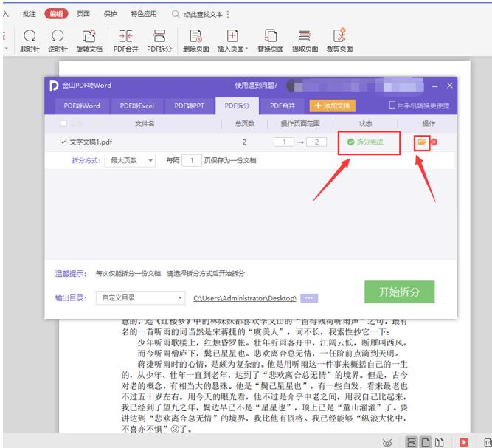Click the three-dot more options beside search

pos(228,14)
